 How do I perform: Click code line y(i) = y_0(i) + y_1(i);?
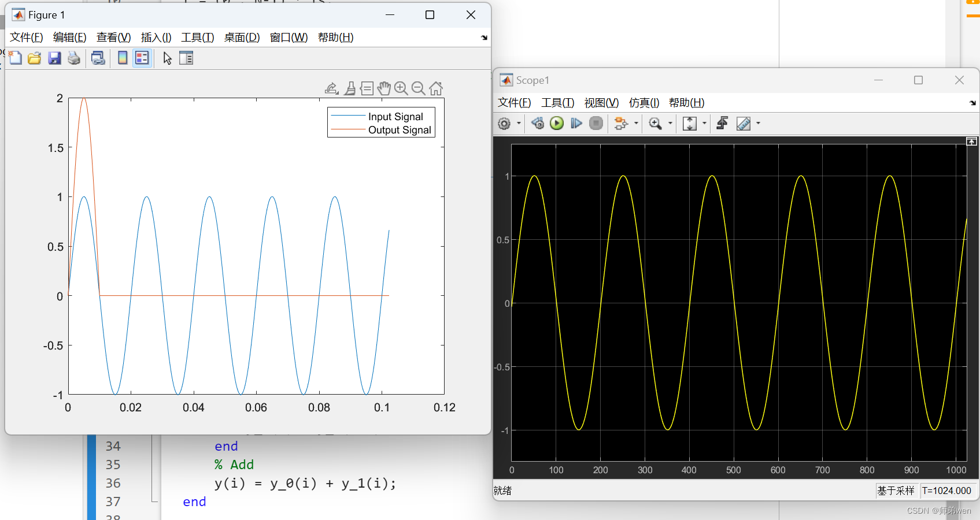click(305, 483)
